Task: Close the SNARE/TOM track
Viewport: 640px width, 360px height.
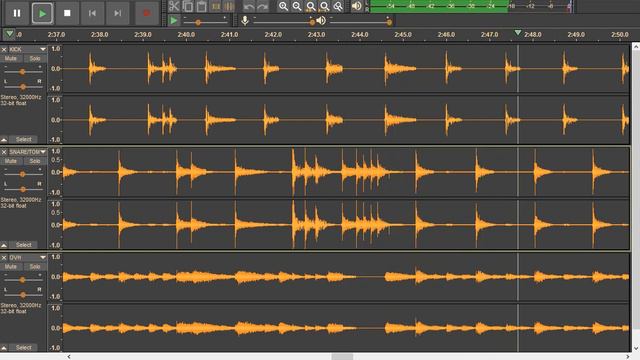Action: (4, 152)
